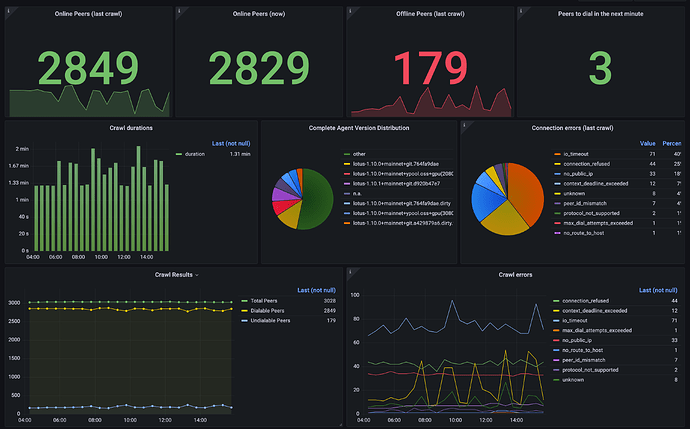
Task: Click the green duration legend color swatch
Action: (179, 154)
